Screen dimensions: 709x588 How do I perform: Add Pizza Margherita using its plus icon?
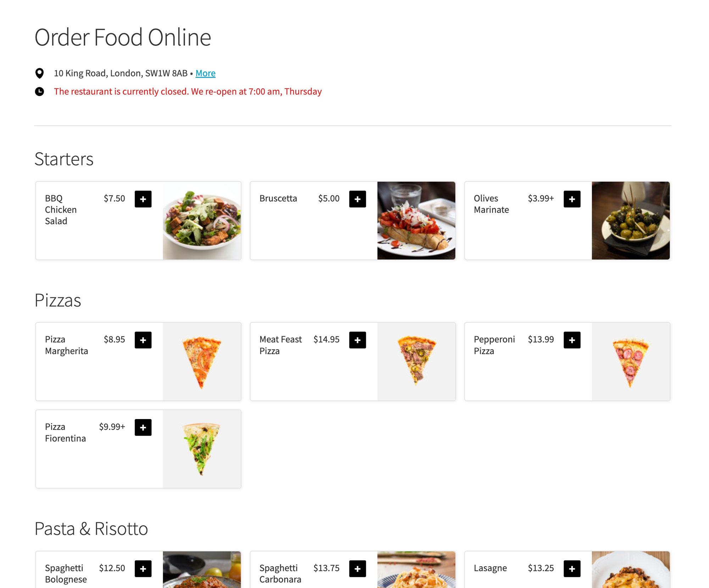[x=143, y=340]
